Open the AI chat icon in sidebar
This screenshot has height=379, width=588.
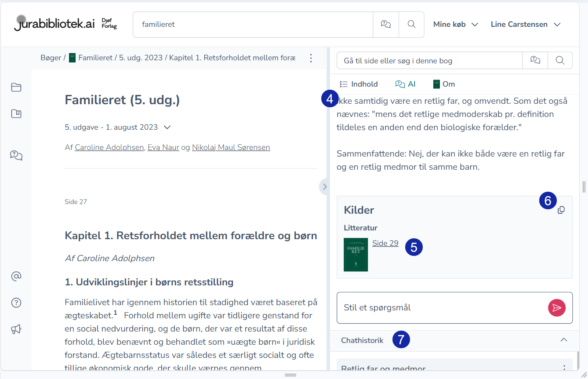[x=16, y=155]
